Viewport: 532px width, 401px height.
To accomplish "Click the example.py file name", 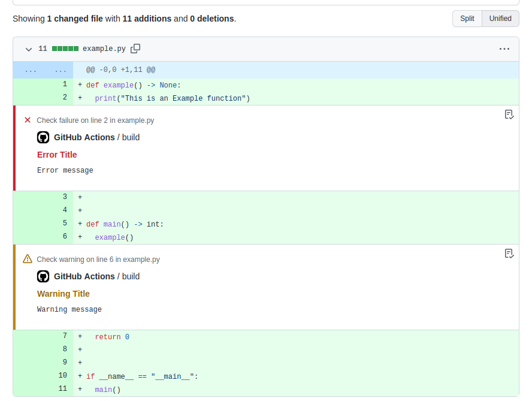I will [104, 49].
